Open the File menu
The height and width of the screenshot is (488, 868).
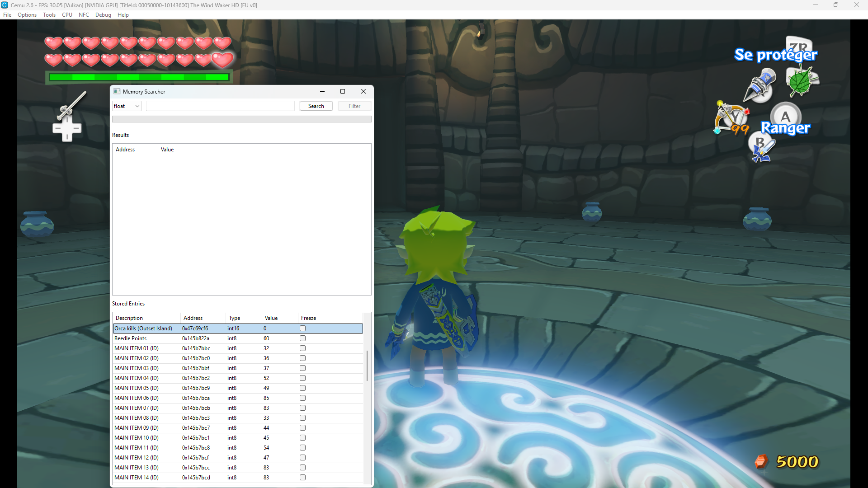pyautogui.click(x=7, y=15)
